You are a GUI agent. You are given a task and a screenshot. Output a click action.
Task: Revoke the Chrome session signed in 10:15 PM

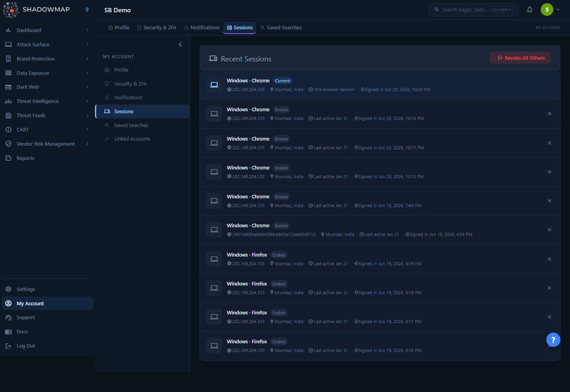(x=549, y=172)
